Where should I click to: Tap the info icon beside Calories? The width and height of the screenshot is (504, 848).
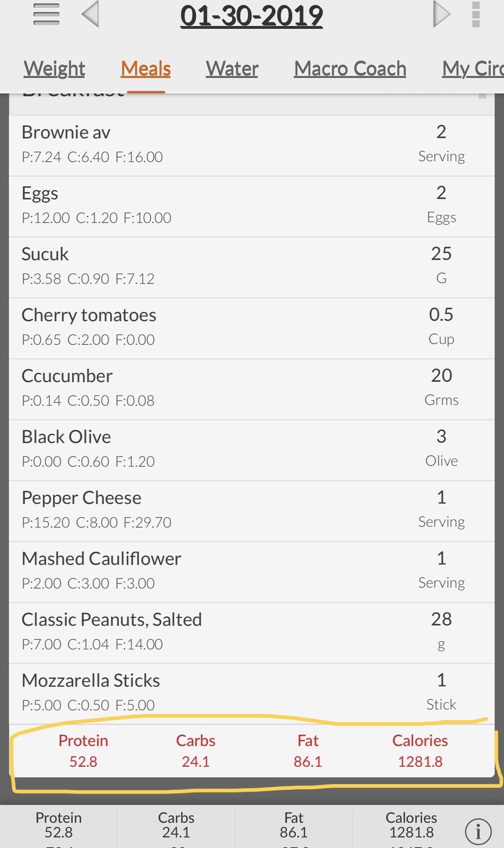click(x=478, y=831)
